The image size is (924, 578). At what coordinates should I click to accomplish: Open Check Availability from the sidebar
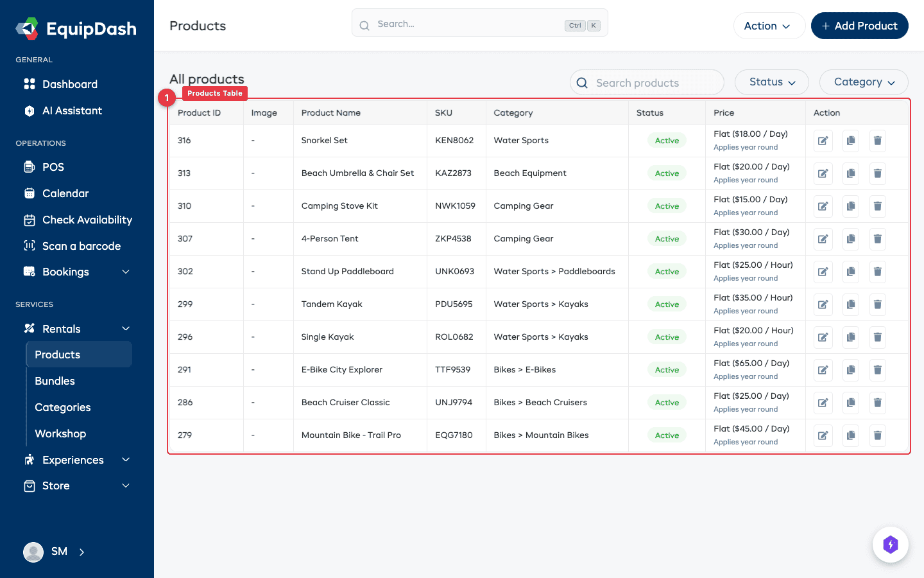click(x=87, y=220)
